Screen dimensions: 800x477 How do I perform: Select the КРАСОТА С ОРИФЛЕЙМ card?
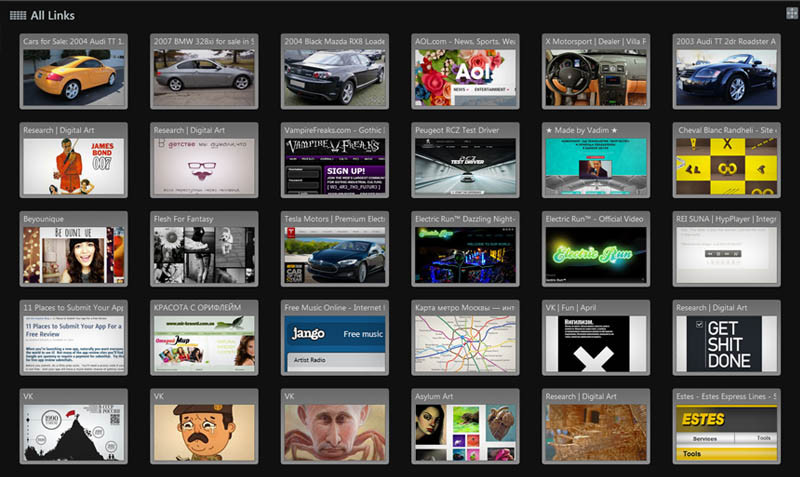click(204, 338)
